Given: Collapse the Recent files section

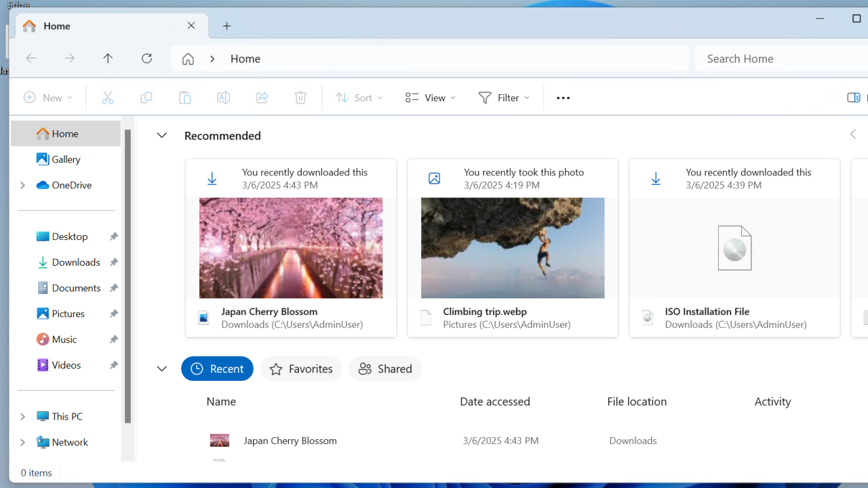Looking at the screenshot, I should click(161, 369).
